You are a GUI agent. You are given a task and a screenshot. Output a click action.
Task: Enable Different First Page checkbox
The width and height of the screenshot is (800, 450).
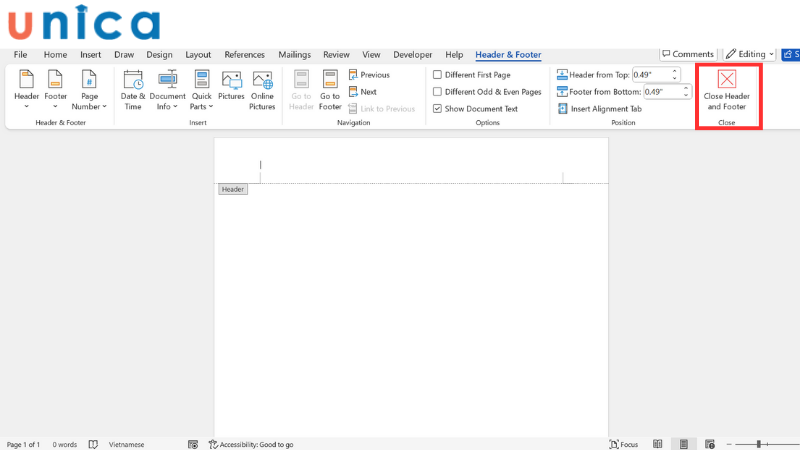click(x=437, y=75)
